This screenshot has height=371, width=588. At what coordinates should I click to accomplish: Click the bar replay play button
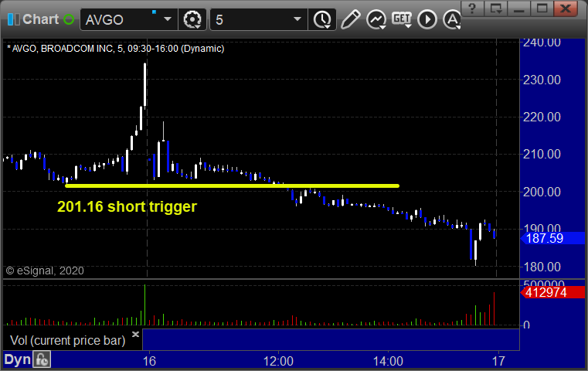point(427,19)
